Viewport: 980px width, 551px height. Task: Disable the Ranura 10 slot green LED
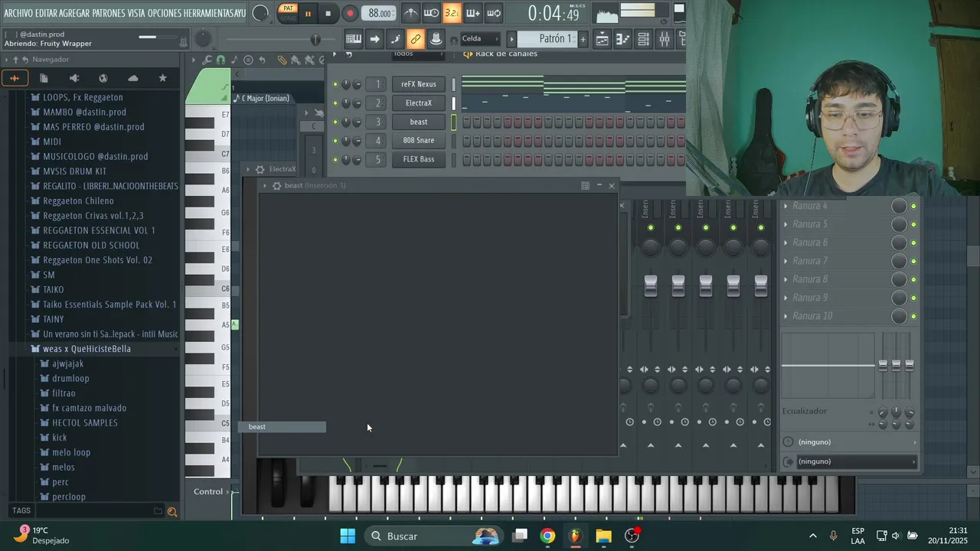(x=913, y=316)
